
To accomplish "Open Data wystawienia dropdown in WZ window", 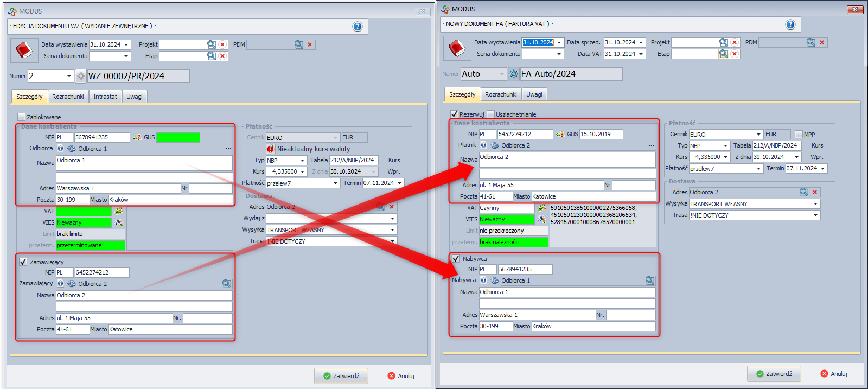I will [x=126, y=45].
